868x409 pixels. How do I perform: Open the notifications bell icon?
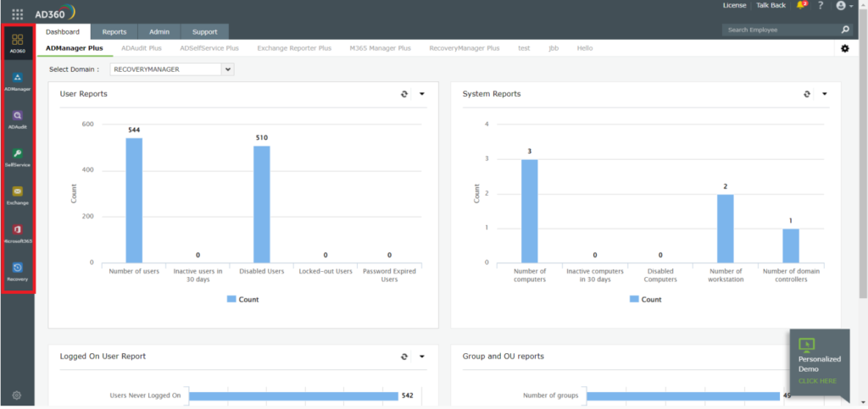[x=801, y=5]
